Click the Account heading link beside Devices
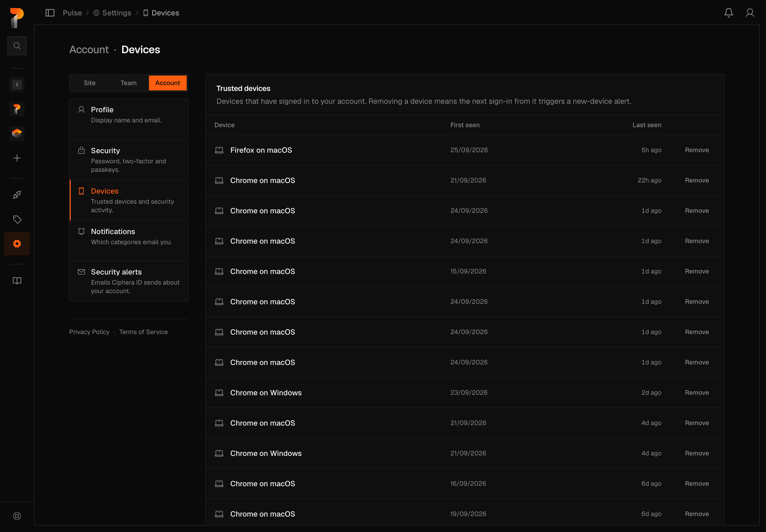Viewport: 766px width, 532px height. click(x=89, y=50)
